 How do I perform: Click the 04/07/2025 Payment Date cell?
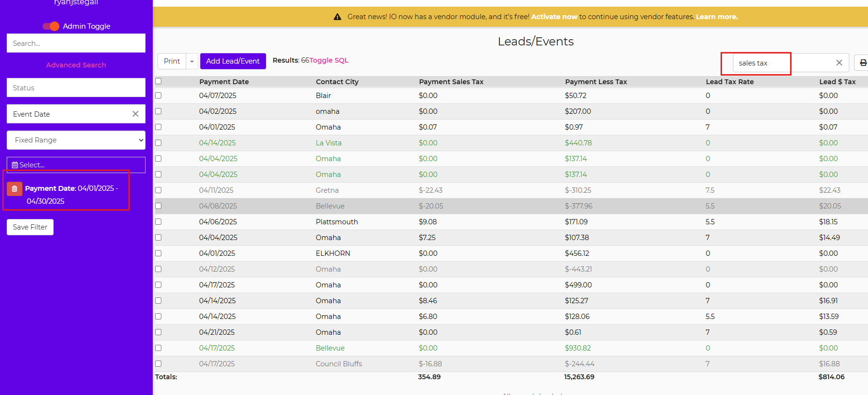pos(218,96)
